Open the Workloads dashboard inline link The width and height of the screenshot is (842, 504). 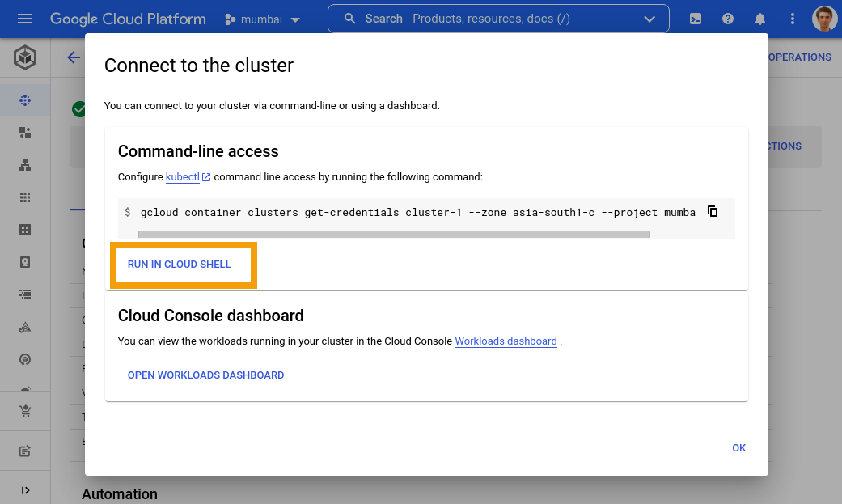click(506, 341)
